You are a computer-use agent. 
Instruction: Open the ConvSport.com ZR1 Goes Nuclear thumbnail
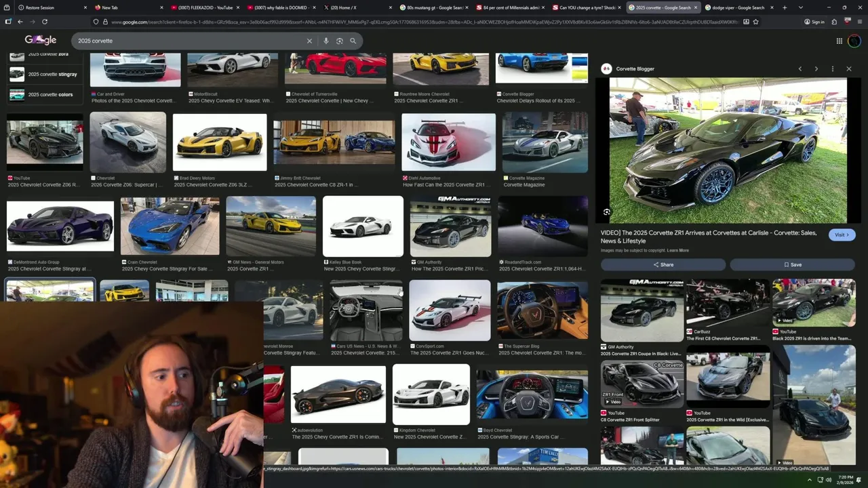tap(450, 310)
